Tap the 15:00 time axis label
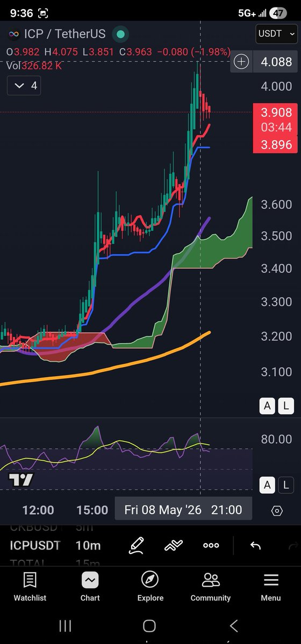 [92, 510]
